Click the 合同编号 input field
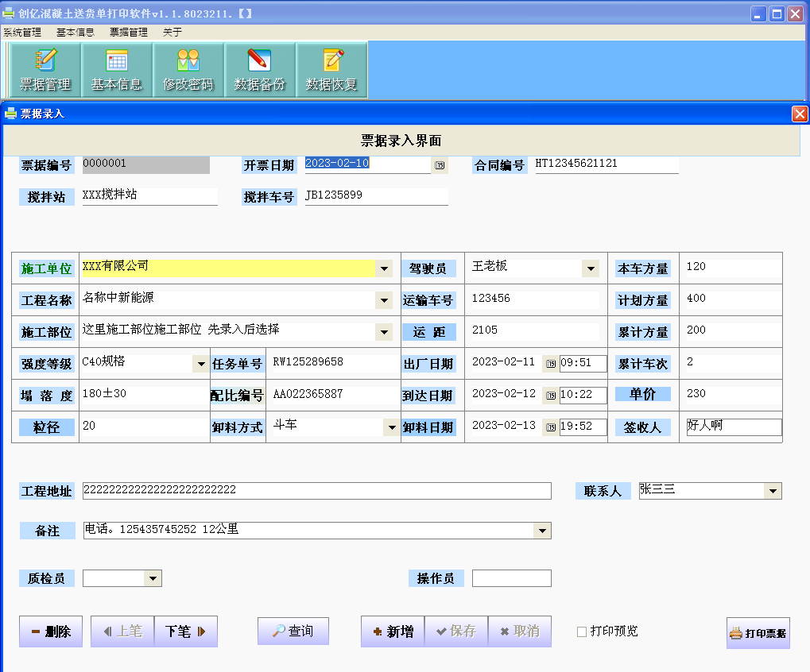Screen dimensions: 810x672 point(607,164)
